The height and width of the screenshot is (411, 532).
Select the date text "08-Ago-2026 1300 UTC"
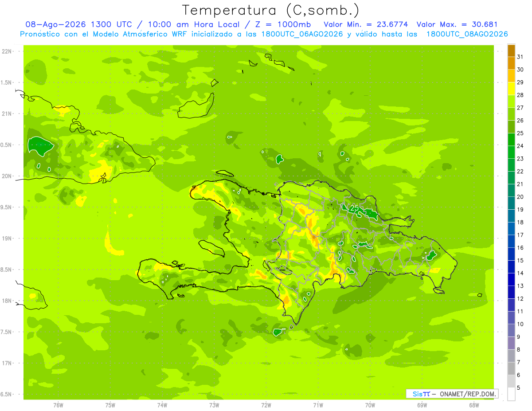point(78,24)
